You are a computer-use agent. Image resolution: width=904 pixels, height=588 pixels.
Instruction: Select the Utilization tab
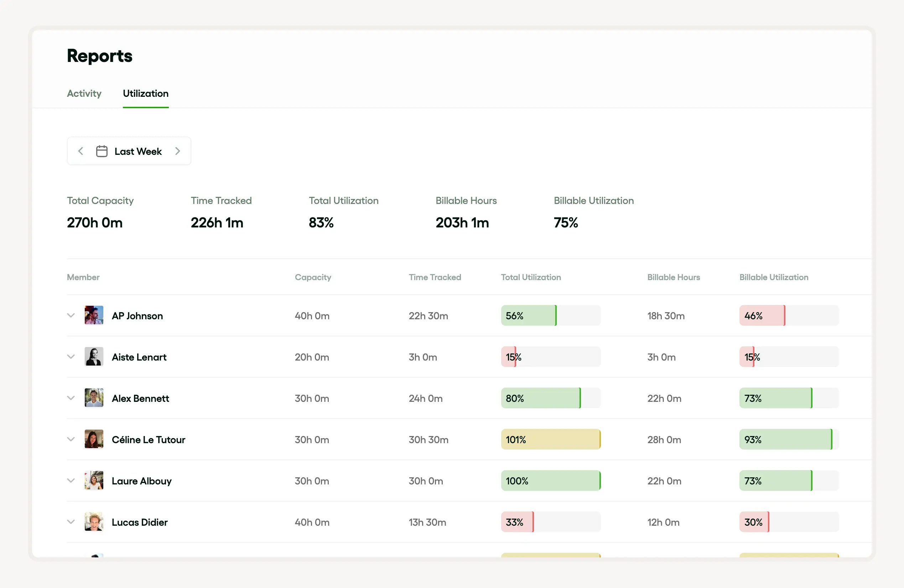(x=145, y=93)
